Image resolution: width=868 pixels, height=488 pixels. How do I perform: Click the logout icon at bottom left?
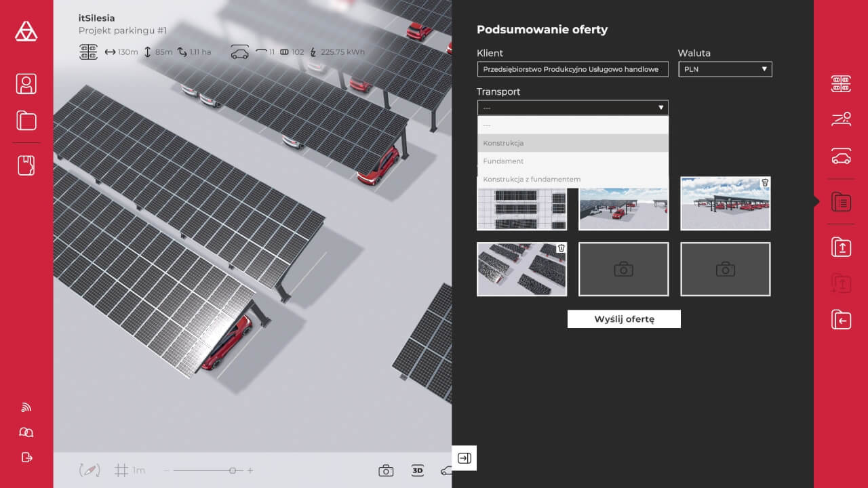coord(26,457)
